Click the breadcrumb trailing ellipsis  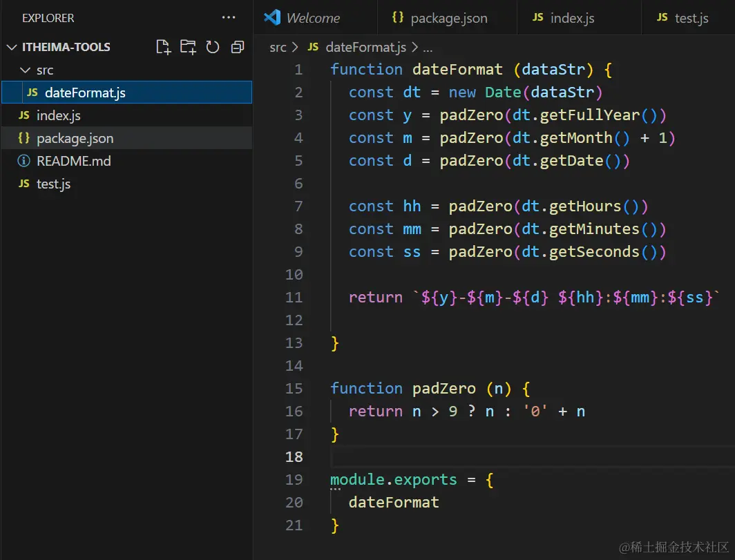[x=428, y=48]
